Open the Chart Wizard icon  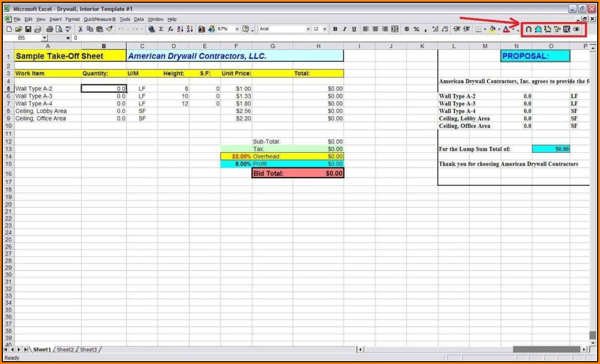click(x=202, y=29)
